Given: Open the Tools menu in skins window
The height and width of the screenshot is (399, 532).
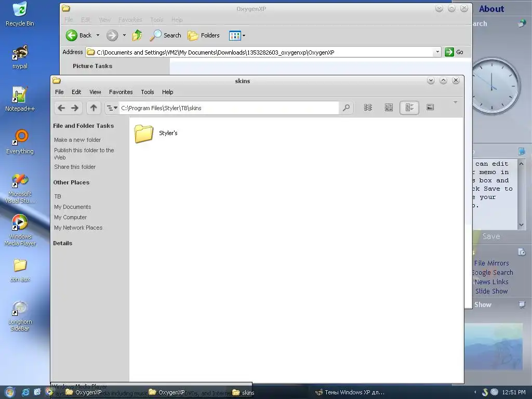Looking at the screenshot, I should (x=148, y=92).
